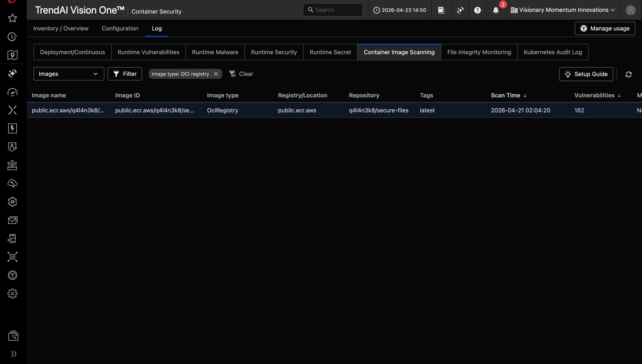This screenshot has width=642, height=364.
Task: Open the cloud security icon in sidebar
Action: coord(12,183)
